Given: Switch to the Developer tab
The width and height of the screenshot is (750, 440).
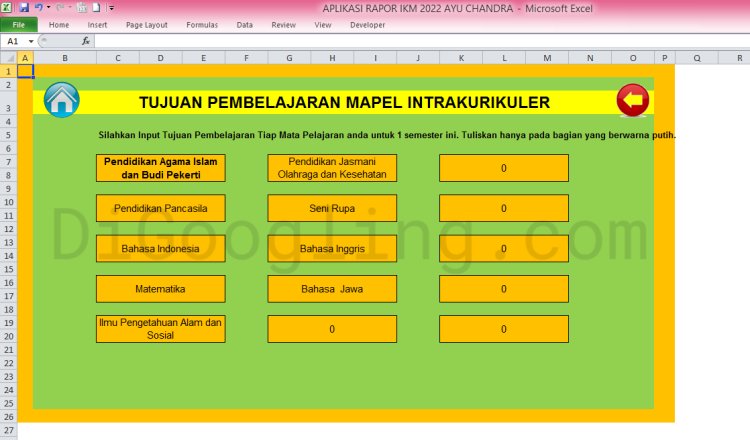Looking at the screenshot, I should pyautogui.click(x=367, y=24).
